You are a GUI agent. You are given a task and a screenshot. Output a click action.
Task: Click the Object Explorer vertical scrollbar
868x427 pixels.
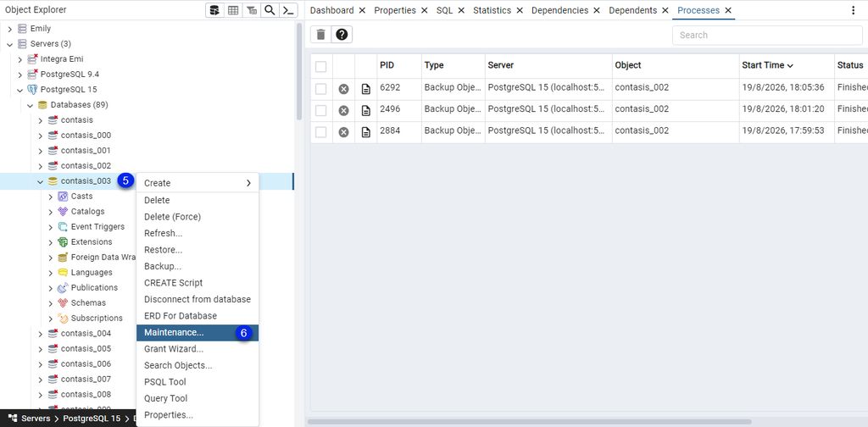[299, 71]
